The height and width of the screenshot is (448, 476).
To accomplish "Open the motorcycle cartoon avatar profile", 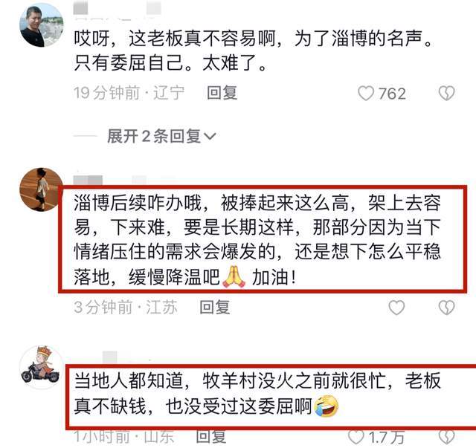I will [x=42, y=367].
